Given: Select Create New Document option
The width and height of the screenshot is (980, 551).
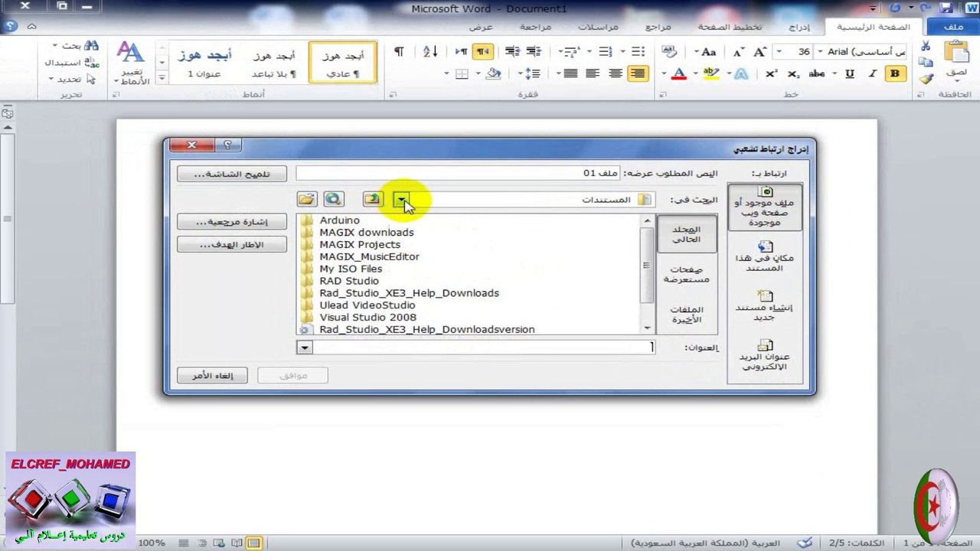Looking at the screenshot, I should click(x=765, y=306).
